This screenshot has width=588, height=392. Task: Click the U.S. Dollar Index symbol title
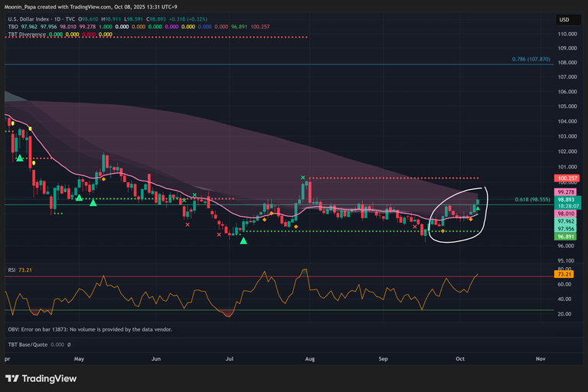[x=35, y=16]
